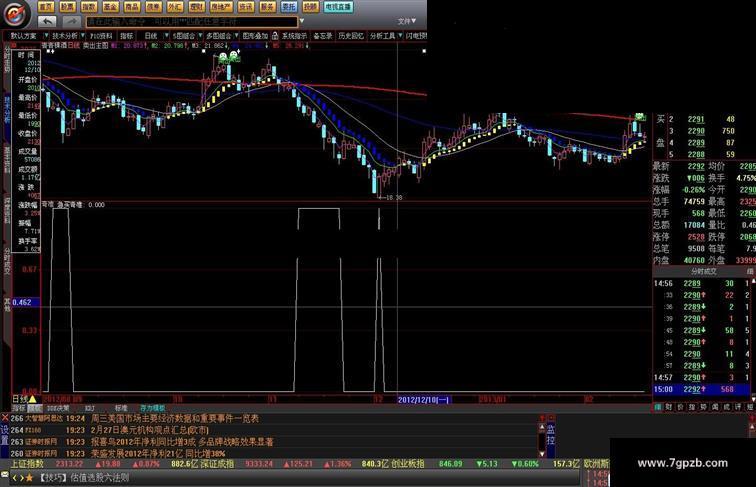756x487 pixels.
Task: Open the 股票 stocks tab
Action: (x=68, y=7)
